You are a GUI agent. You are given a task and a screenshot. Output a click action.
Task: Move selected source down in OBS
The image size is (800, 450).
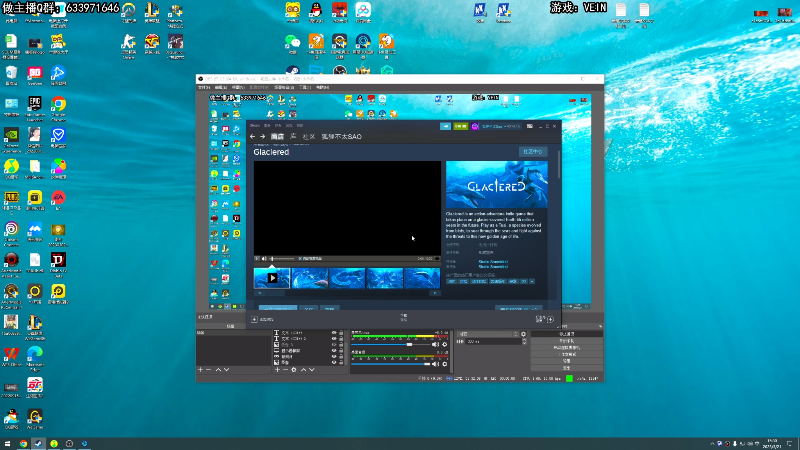(312, 369)
